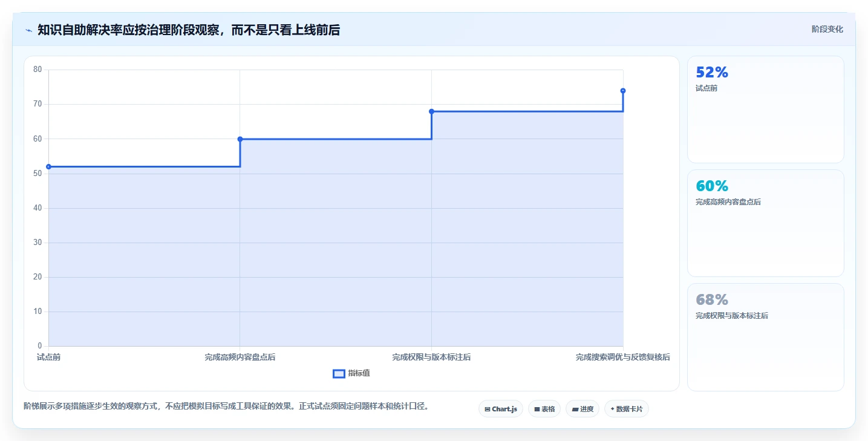This screenshot has width=868, height=441.
Task: Click the x-axis label 完成搜索调优与反馈复核后
Action: [x=623, y=358]
